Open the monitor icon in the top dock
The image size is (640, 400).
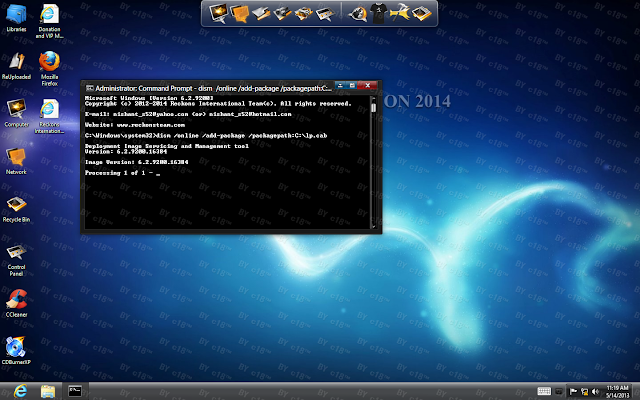click(218, 13)
